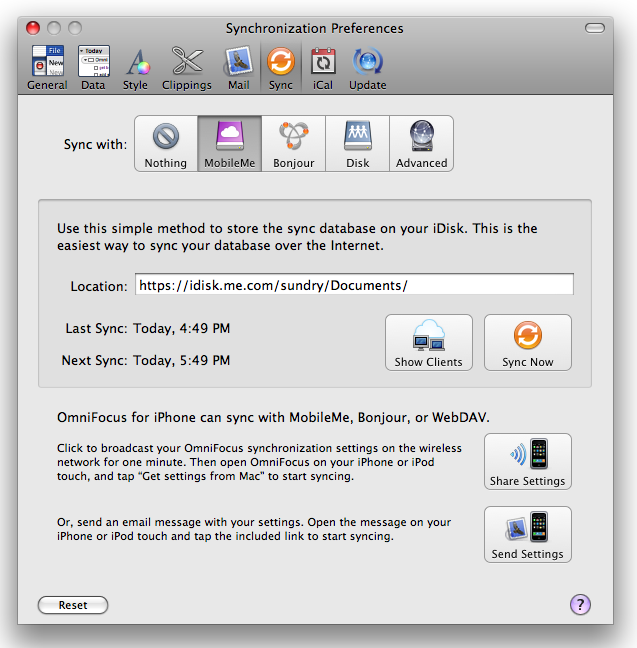Open the Clippings preferences pane
This screenshot has width=637, height=648.
pyautogui.click(x=187, y=68)
